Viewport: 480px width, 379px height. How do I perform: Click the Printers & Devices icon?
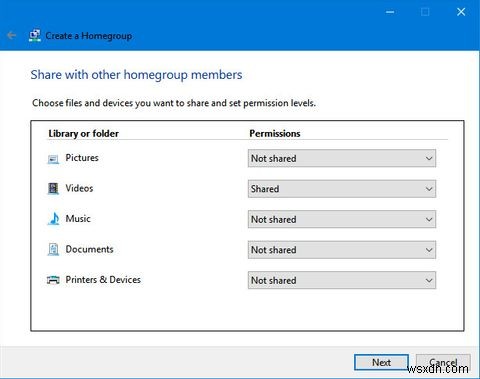[53, 280]
